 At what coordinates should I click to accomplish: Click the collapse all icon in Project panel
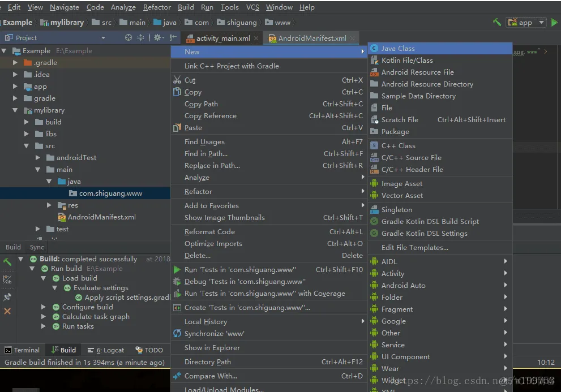pyautogui.click(x=140, y=37)
